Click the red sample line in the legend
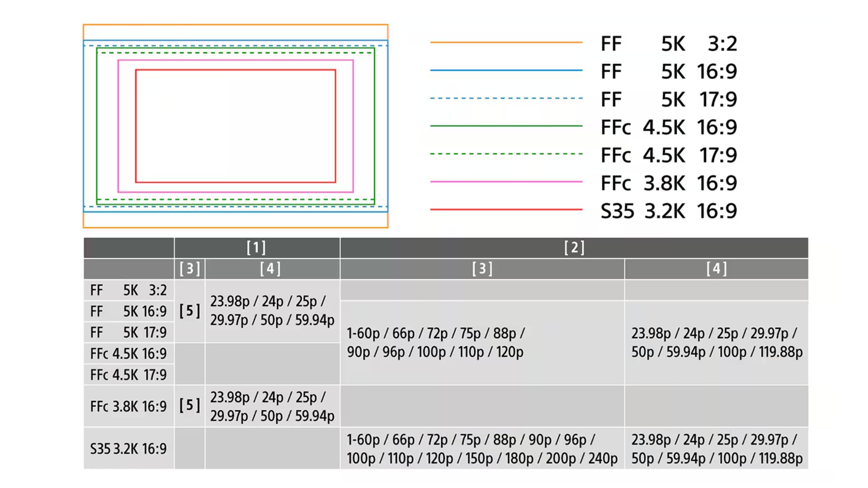Image resolution: width=868 pixels, height=488 pixels. [x=506, y=210]
